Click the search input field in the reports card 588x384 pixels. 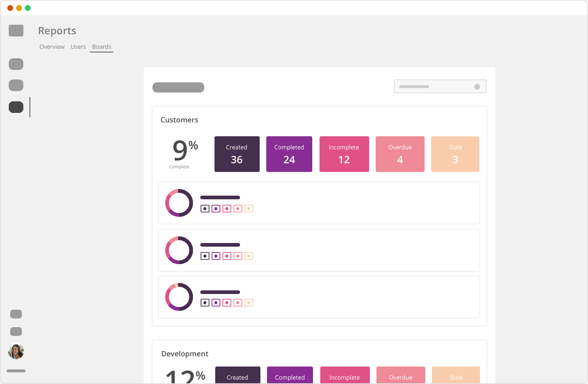point(440,86)
